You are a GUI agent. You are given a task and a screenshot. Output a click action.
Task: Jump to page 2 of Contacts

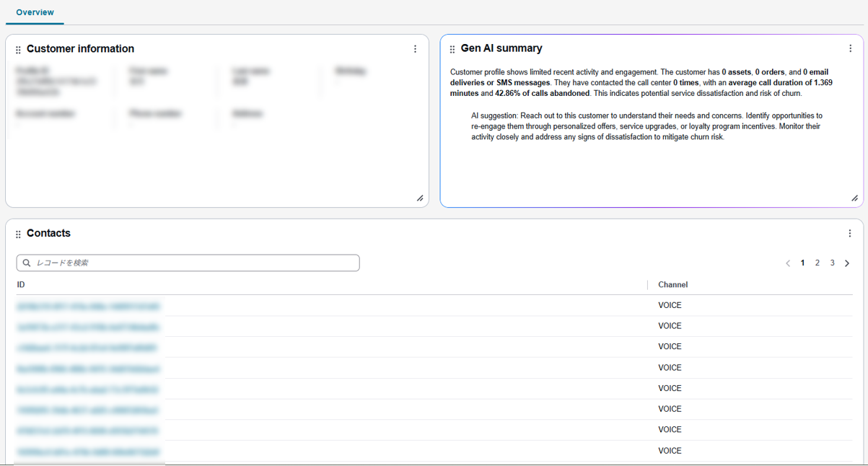tap(817, 263)
